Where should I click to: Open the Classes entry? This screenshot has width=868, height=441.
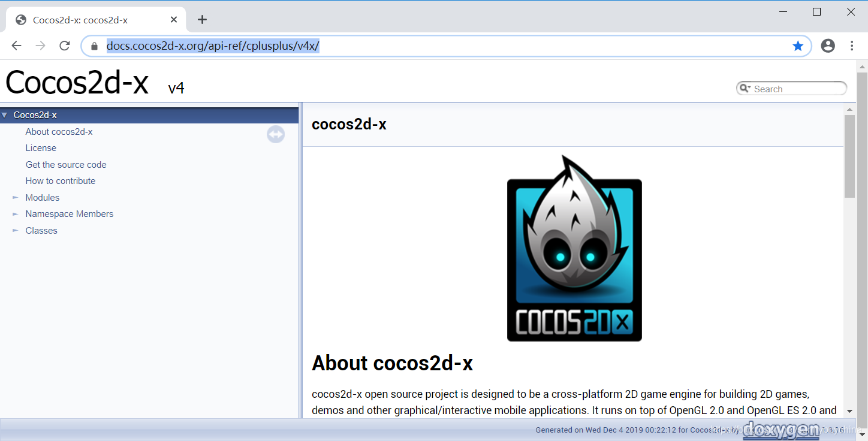(41, 231)
